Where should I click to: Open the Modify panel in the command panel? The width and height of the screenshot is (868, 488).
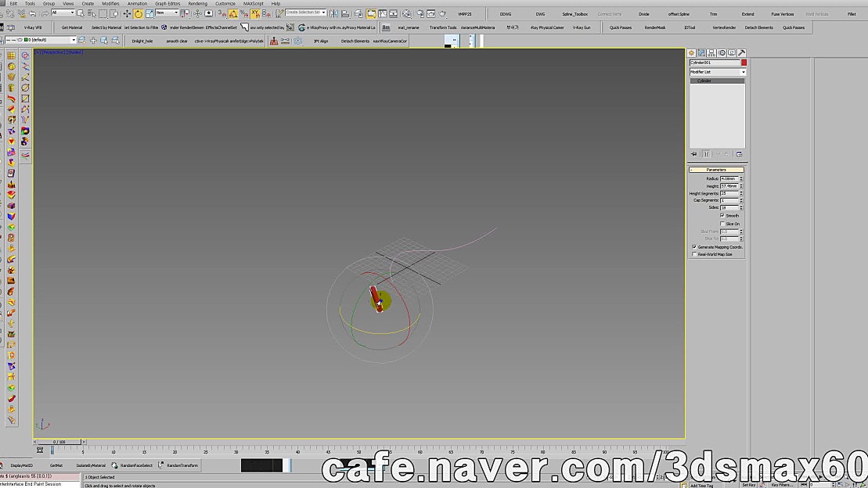coord(701,52)
